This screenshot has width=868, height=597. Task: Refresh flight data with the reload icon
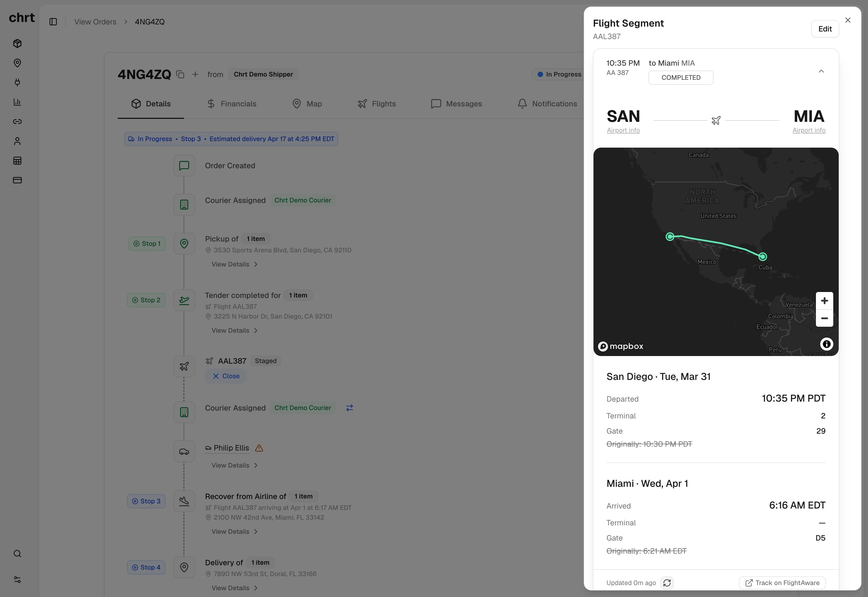click(x=667, y=582)
